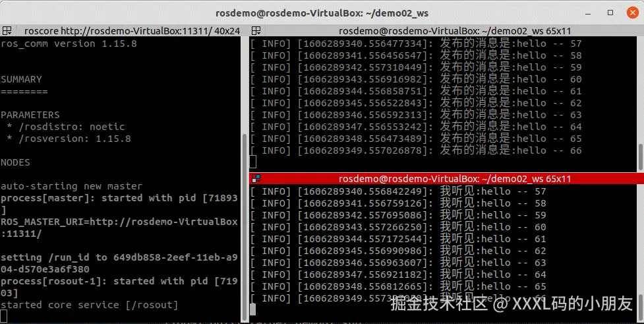Click the scrollbar of the publisher terminal pane
644x324 pixels.
point(641,156)
